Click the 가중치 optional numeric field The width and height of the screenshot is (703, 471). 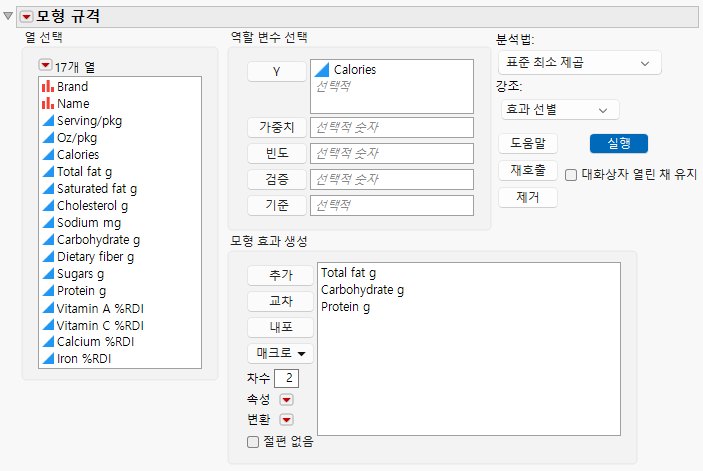(392, 128)
